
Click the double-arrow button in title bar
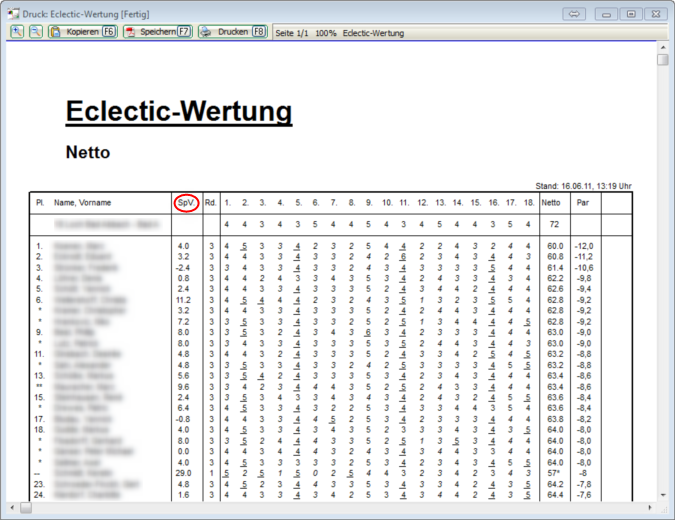click(x=574, y=14)
